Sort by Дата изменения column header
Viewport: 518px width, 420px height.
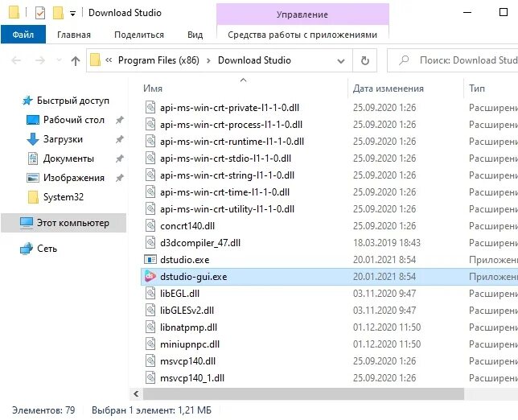click(388, 89)
